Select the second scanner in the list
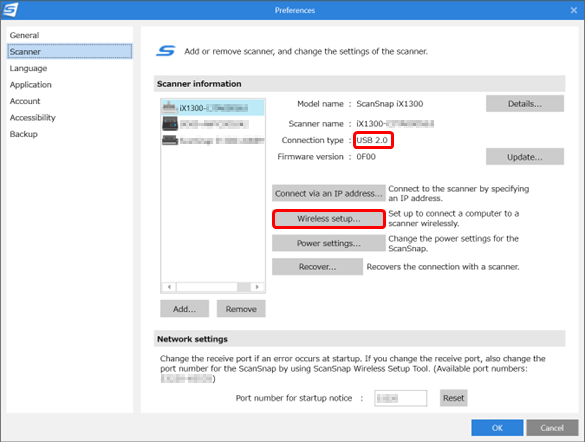The height and width of the screenshot is (442, 585). (x=213, y=123)
